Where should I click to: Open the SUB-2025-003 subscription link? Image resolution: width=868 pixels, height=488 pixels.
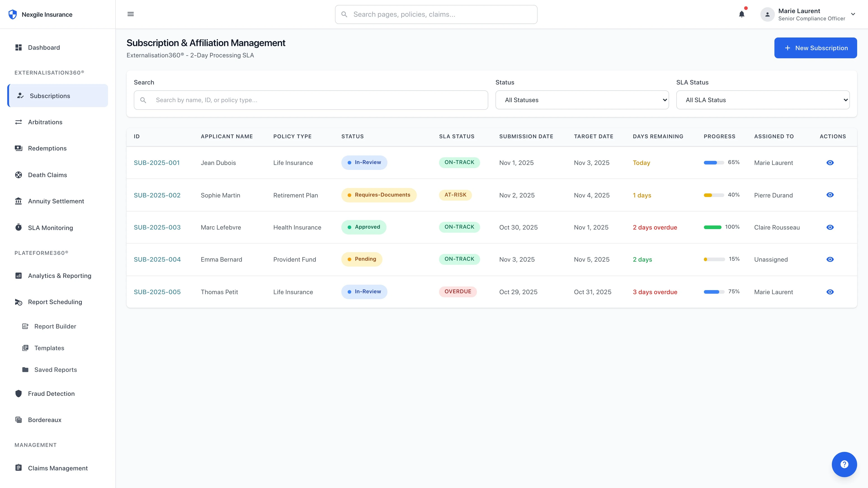tap(157, 227)
